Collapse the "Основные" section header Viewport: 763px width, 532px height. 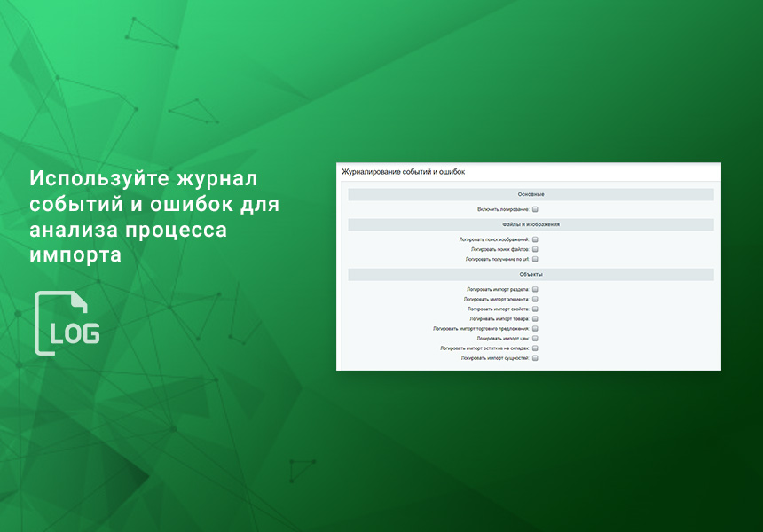530,195
